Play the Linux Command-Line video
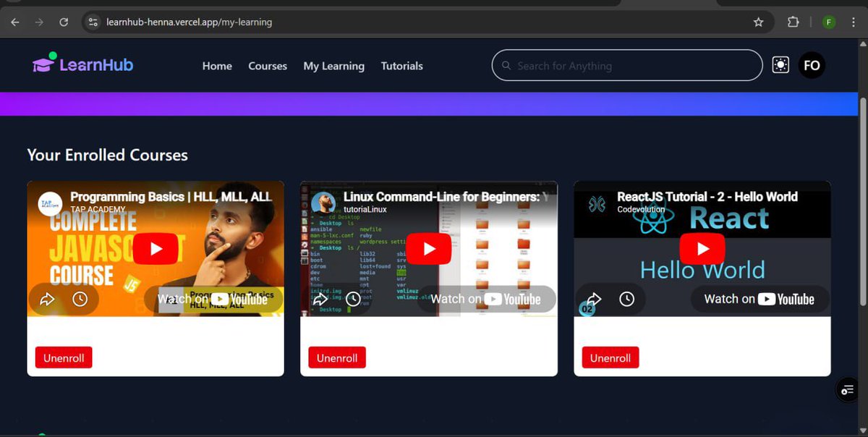Screen dimensions: 868x437 pyautogui.click(x=429, y=249)
